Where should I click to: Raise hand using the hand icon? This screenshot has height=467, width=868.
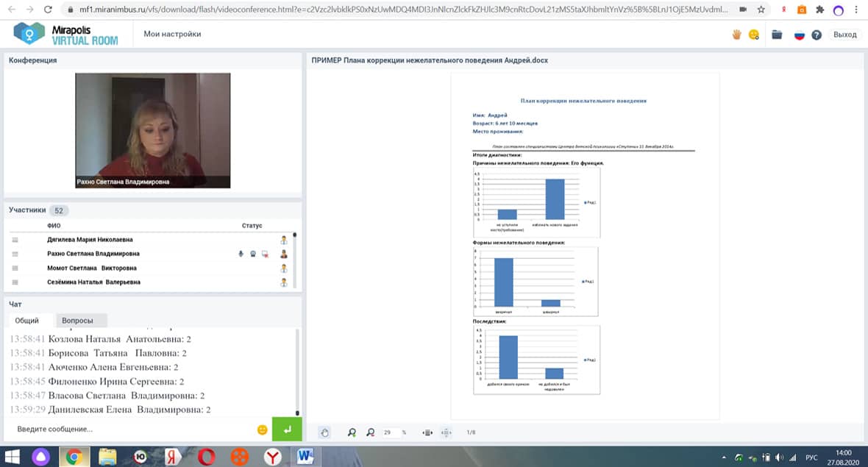point(737,35)
